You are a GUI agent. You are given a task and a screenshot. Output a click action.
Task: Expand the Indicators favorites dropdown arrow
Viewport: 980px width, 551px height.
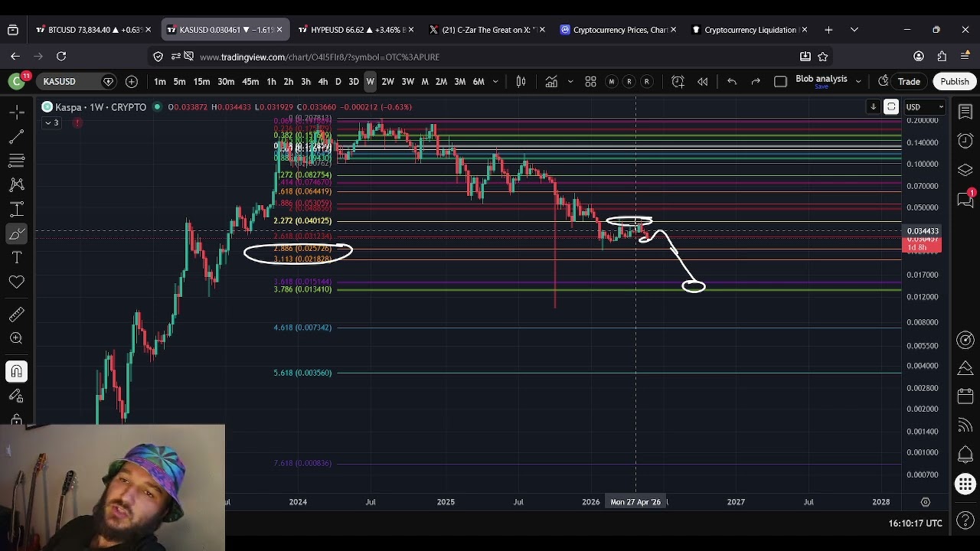[570, 81]
